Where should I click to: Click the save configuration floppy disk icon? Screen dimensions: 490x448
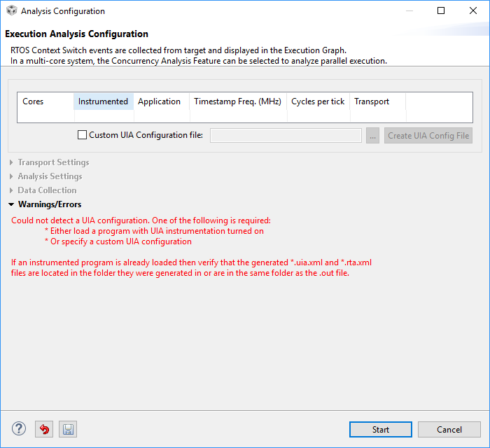[x=67, y=429]
